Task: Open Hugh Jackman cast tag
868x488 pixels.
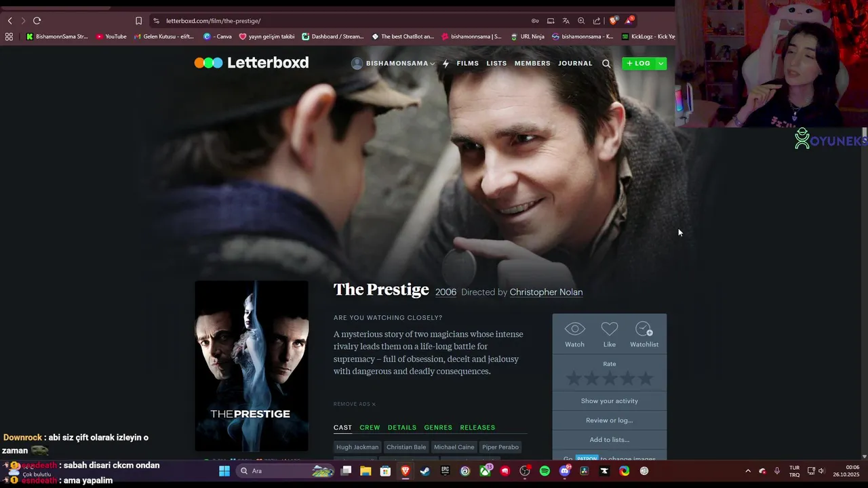Action: tap(357, 447)
